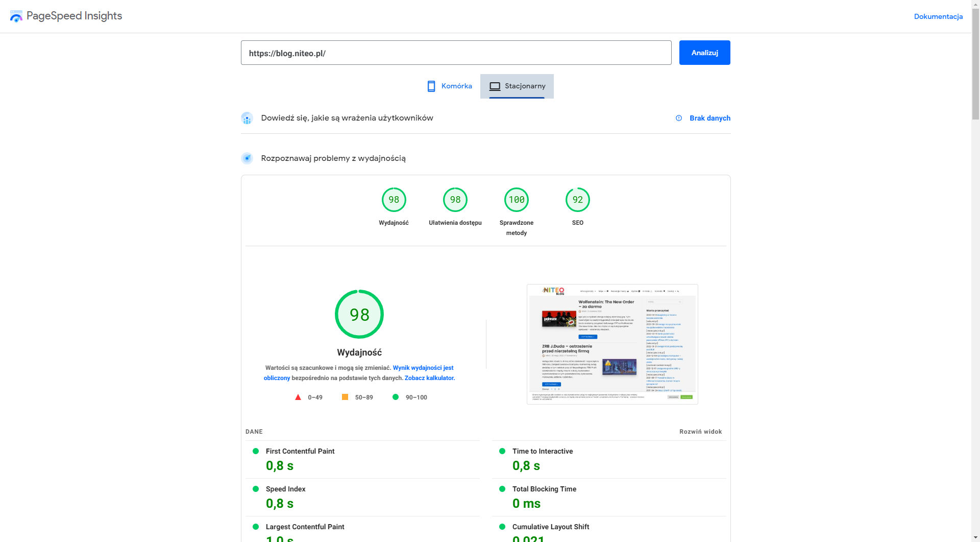Select the 98 Ułatwienia dostępu score gauge
This screenshot has height=542, width=980.
[455, 200]
